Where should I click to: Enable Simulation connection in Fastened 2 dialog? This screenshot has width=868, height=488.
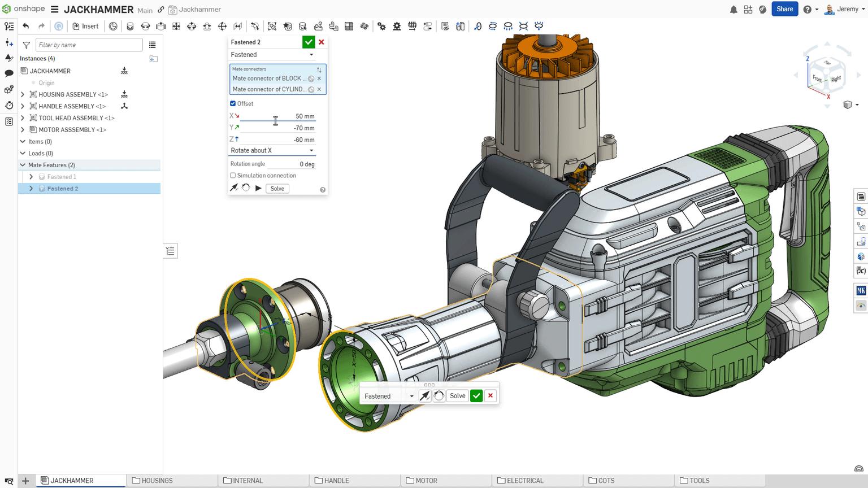(233, 176)
